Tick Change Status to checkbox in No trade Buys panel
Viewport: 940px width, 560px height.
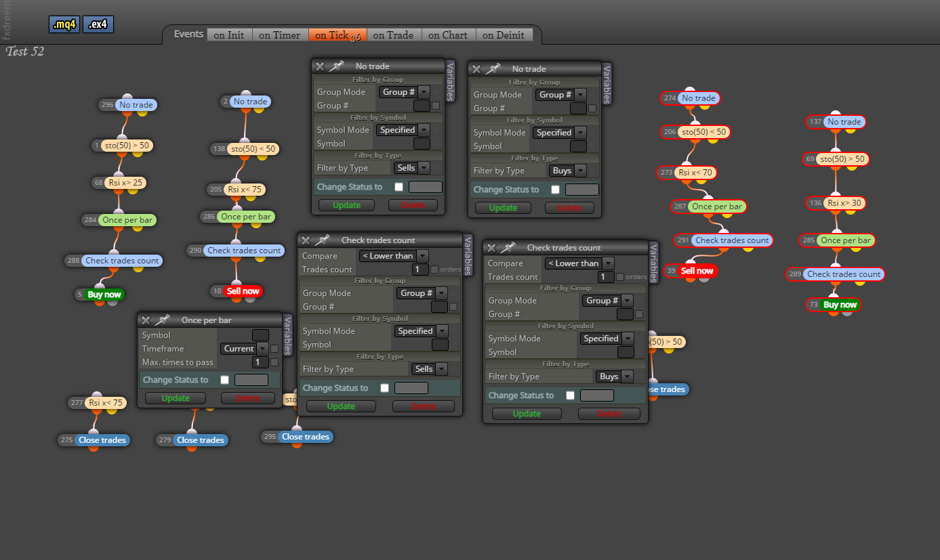(555, 190)
